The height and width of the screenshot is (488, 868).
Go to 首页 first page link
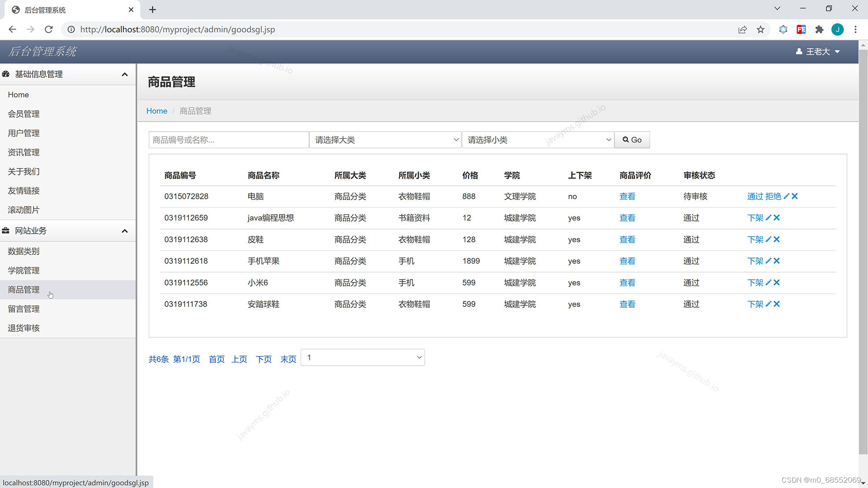pyautogui.click(x=217, y=359)
